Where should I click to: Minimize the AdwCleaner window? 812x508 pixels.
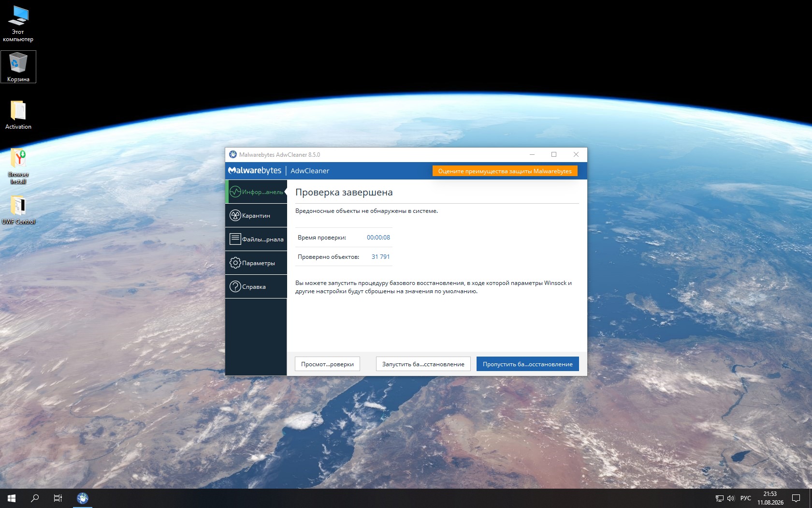tap(532, 155)
